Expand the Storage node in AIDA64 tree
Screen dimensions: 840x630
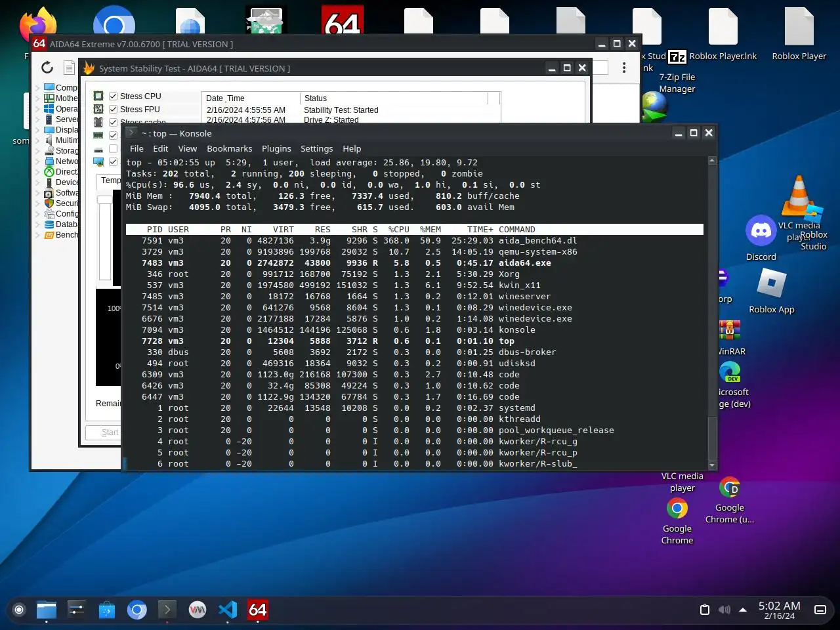[x=37, y=150]
